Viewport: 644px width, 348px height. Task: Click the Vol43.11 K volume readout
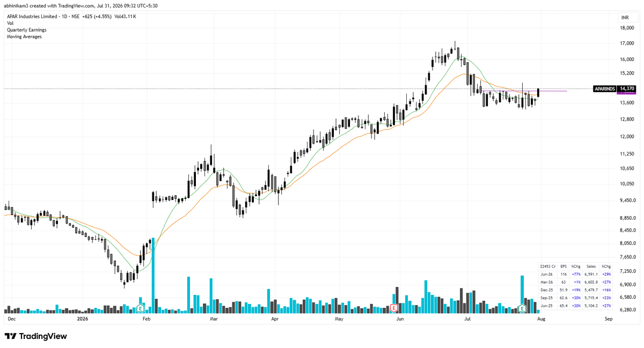pyautogui.click(x=126, y=17)
